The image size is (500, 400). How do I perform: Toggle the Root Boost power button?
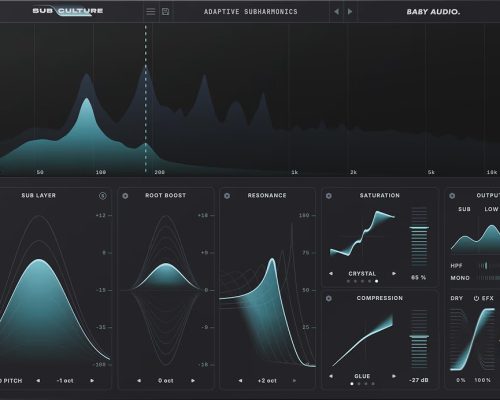tap(125, 196)
